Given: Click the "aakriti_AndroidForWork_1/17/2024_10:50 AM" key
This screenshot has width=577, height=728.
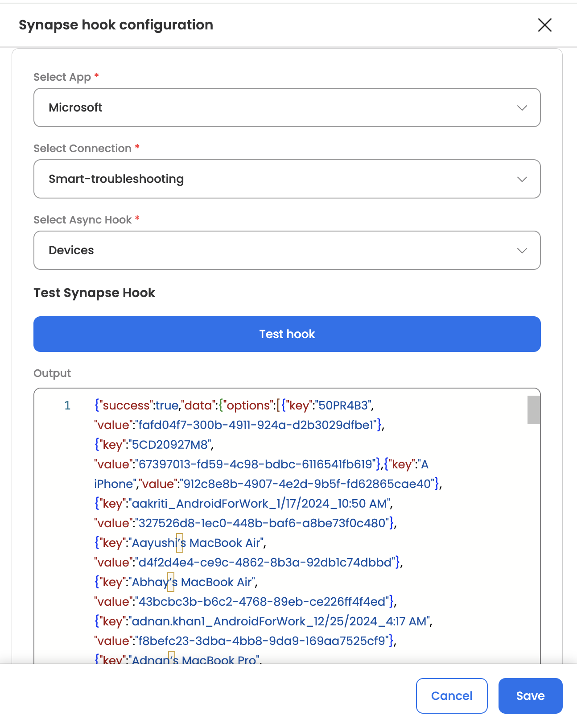Looking at the screenshot, I should coord(260,504).
